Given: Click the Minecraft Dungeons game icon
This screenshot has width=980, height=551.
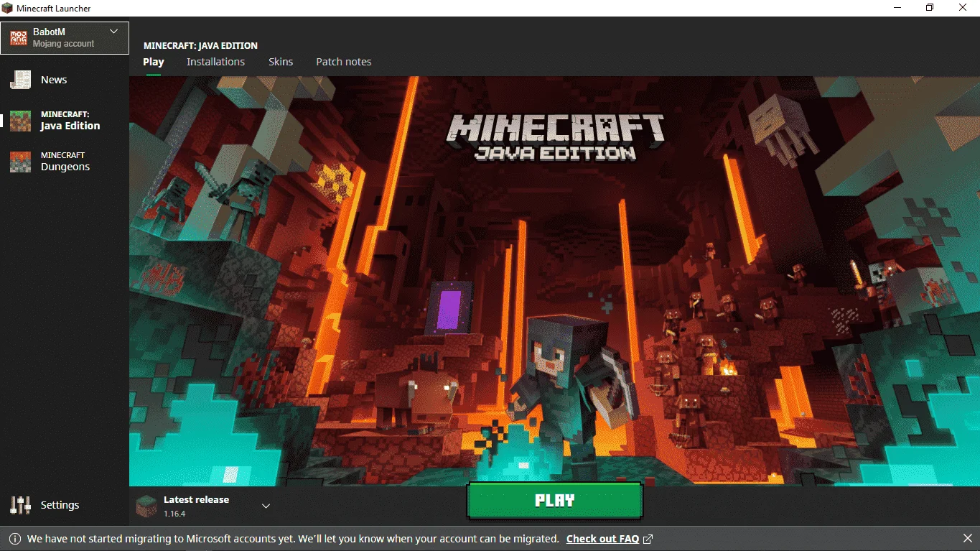Looking at the screenshot, I should click(20, 162).
